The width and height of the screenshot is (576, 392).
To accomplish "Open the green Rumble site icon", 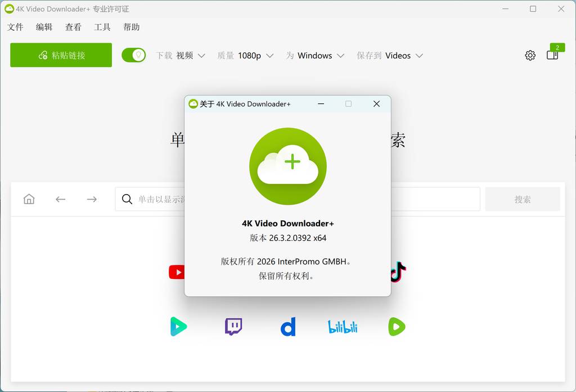I will 397,326.
